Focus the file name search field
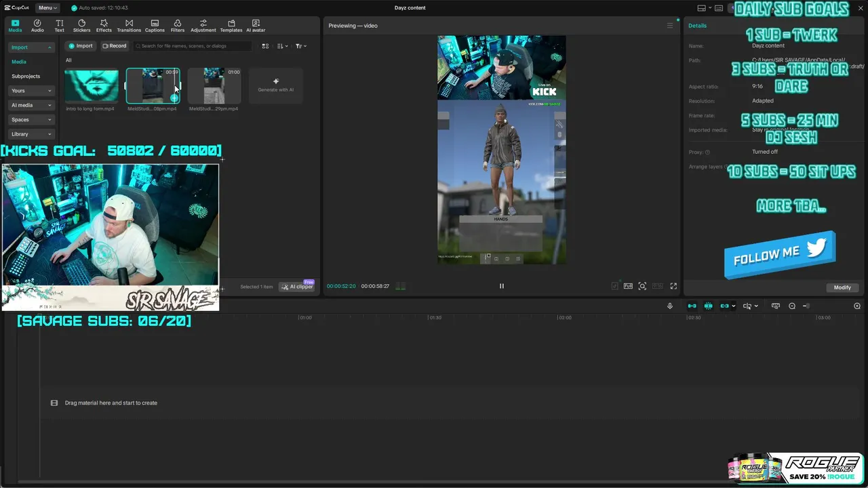The height and width of the screenshot is (488, 868). click(x=192, y=46)
